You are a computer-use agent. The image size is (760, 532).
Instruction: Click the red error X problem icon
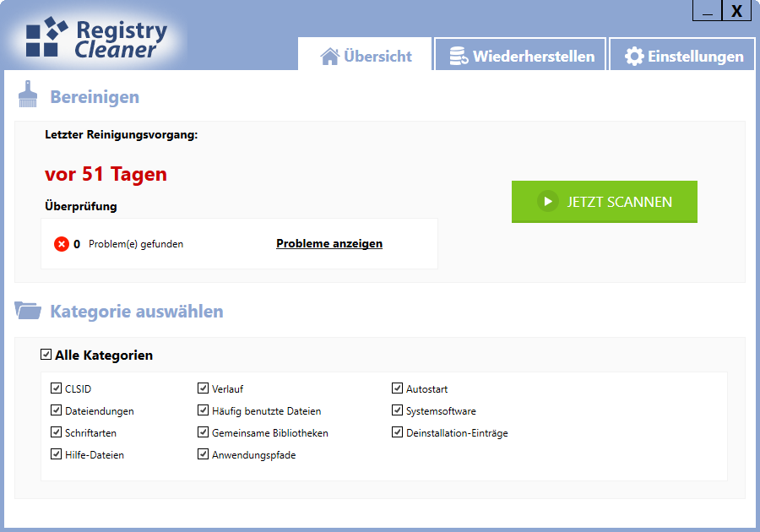click(x=62, y=244)
